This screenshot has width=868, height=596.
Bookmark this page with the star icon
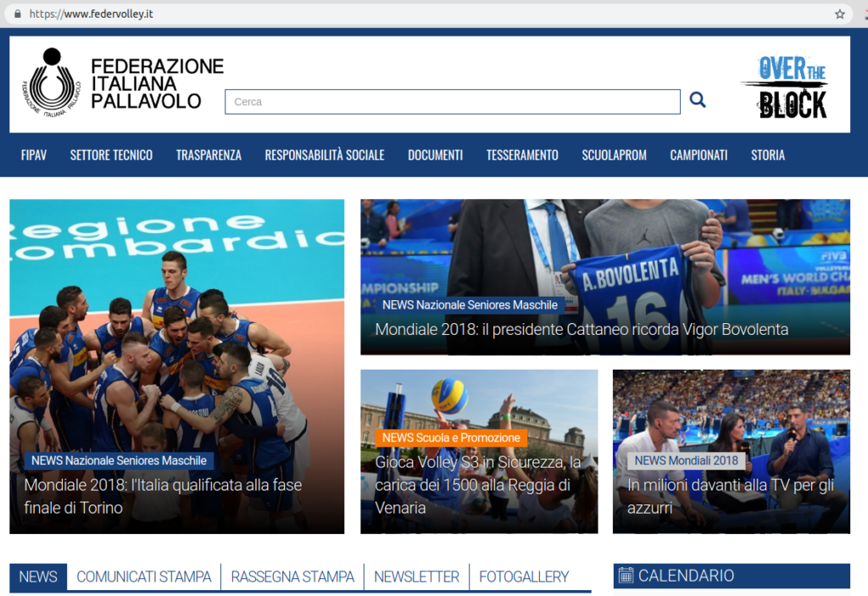click(x=840, y=14)
